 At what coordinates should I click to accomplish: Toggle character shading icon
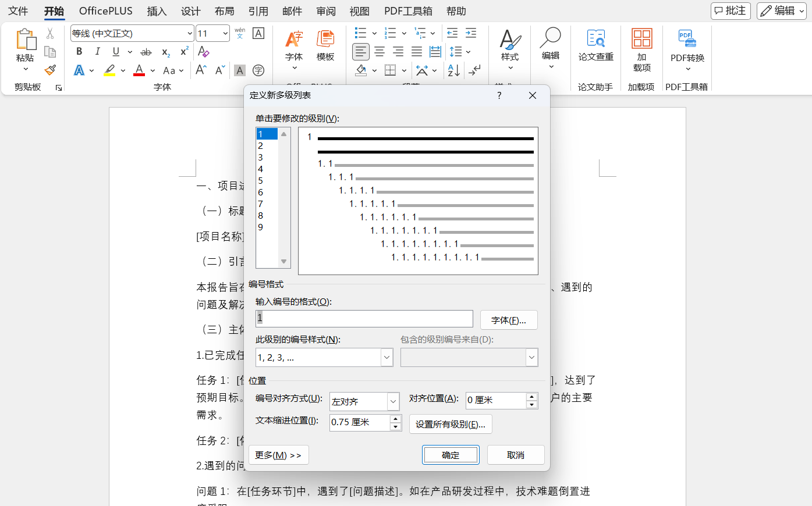coord(240,70)
